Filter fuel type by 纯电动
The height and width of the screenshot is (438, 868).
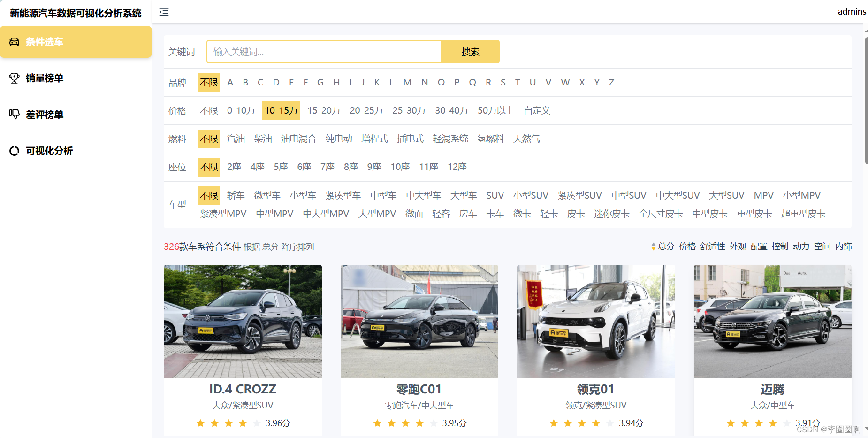(339, 139)
